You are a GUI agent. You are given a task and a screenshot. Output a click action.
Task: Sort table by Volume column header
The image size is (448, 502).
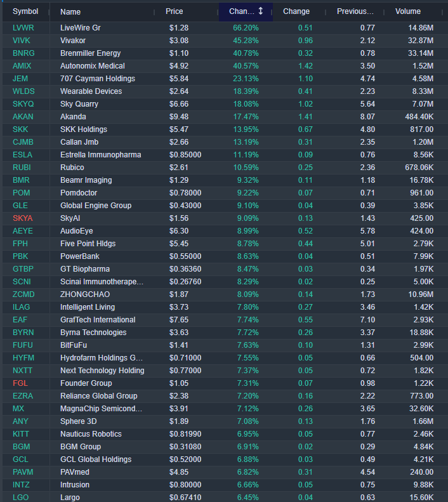(407, 11)
